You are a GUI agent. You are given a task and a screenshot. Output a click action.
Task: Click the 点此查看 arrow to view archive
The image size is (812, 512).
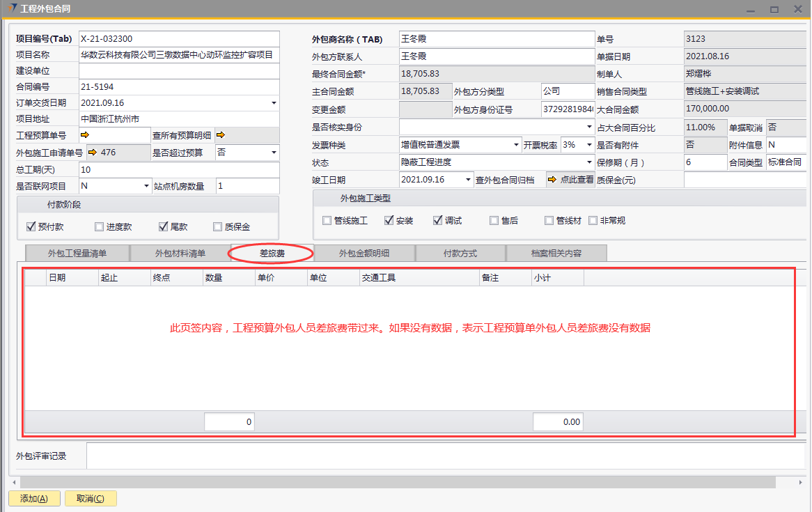click(553, 180)
